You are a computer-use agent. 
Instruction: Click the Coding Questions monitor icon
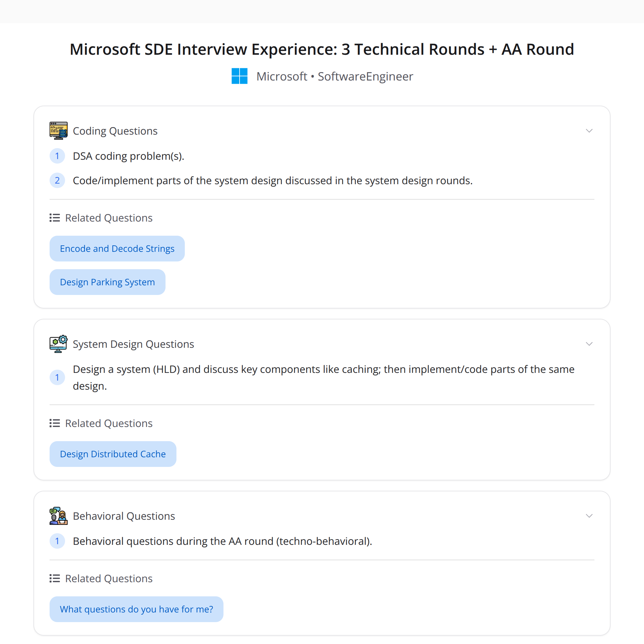tap(58, 131)
